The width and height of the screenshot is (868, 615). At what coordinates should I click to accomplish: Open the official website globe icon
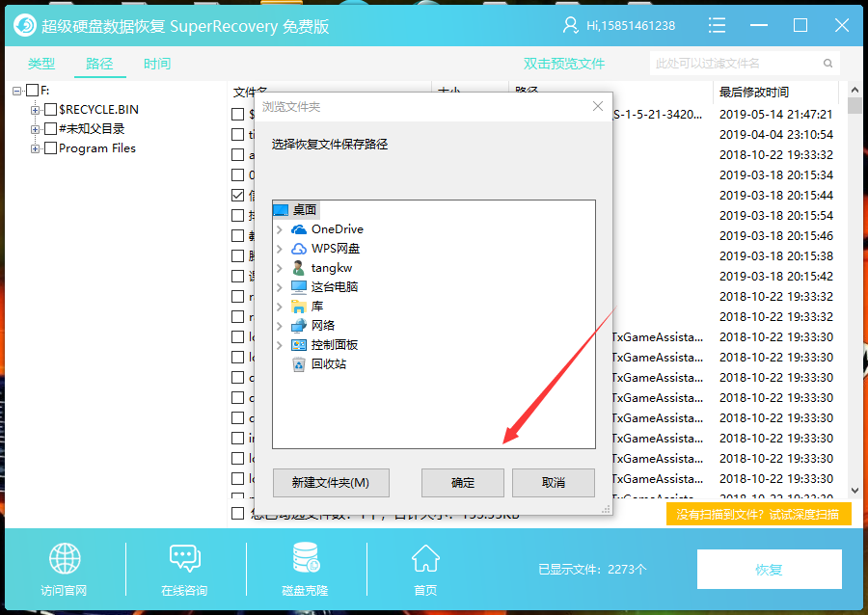tap(65, 558)
